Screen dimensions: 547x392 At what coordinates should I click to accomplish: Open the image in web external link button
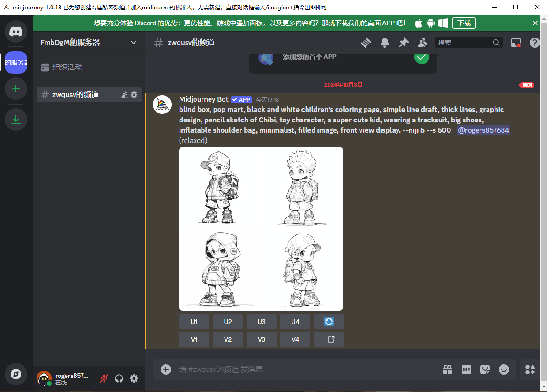click(x=329, y=339)
